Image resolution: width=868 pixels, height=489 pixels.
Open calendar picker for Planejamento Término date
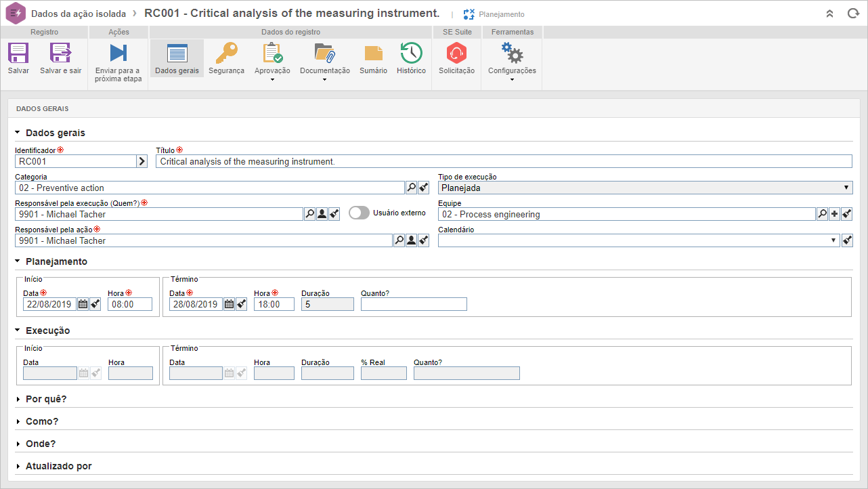[230, 304]
